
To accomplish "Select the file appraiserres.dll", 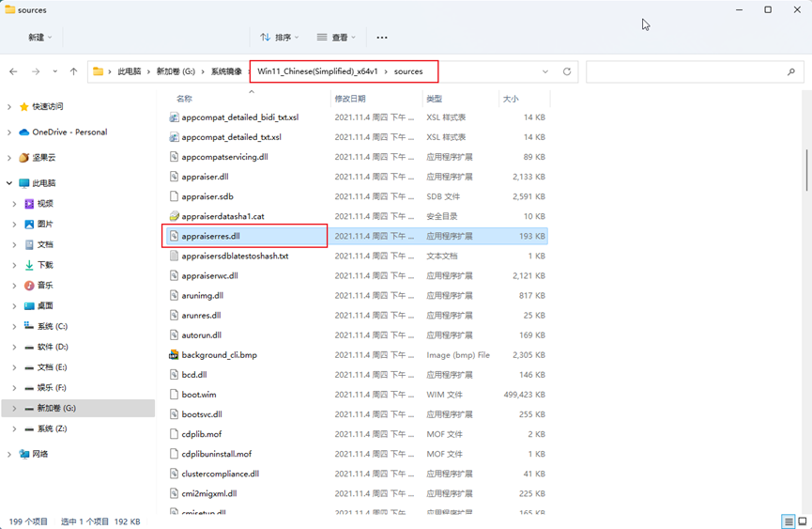I will [210, 236].
